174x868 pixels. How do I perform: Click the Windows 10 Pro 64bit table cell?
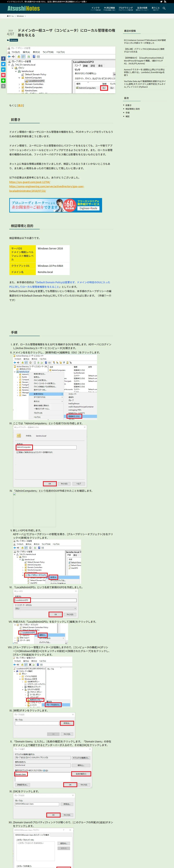pyautogui.click(x=53, y=265)
